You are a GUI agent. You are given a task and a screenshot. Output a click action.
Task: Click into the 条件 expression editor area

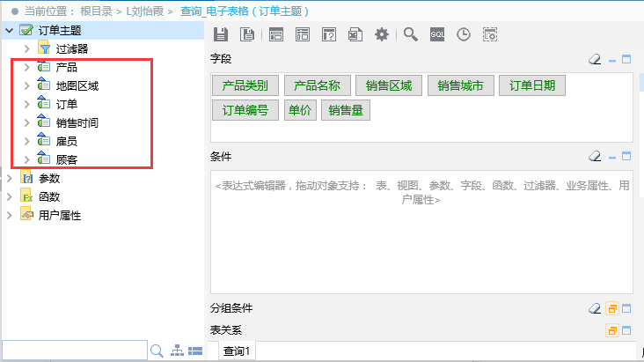tap(421, 232)
